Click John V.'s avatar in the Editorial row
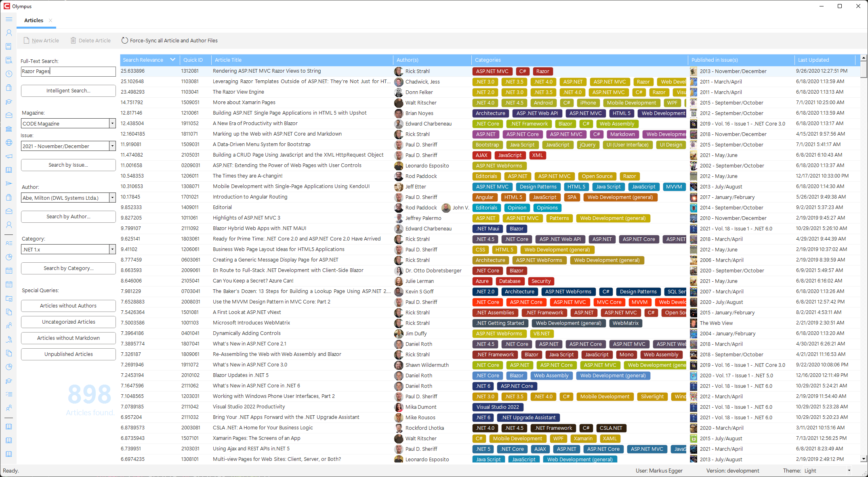 (x=446, y=208)
